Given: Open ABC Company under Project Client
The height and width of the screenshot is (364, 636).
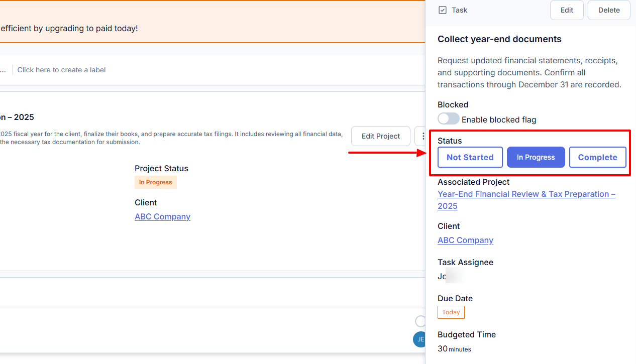Looking at the screenshot, I should 162,216.
